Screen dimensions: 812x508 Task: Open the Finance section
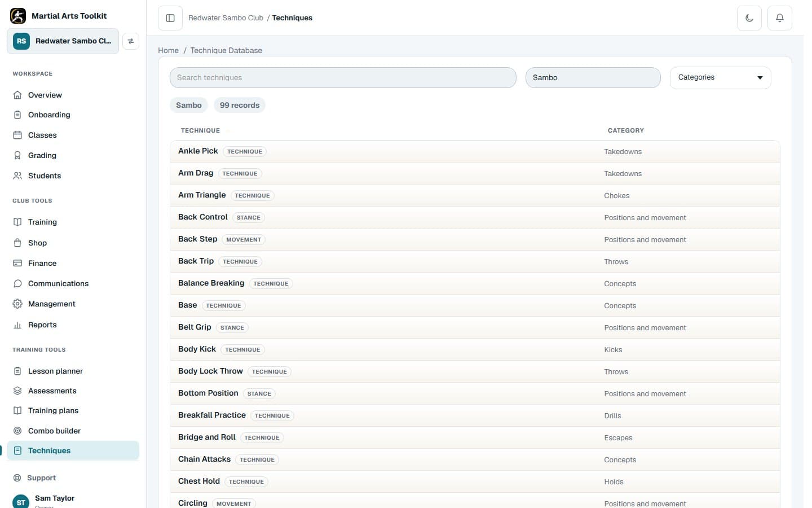pos(73,263)
